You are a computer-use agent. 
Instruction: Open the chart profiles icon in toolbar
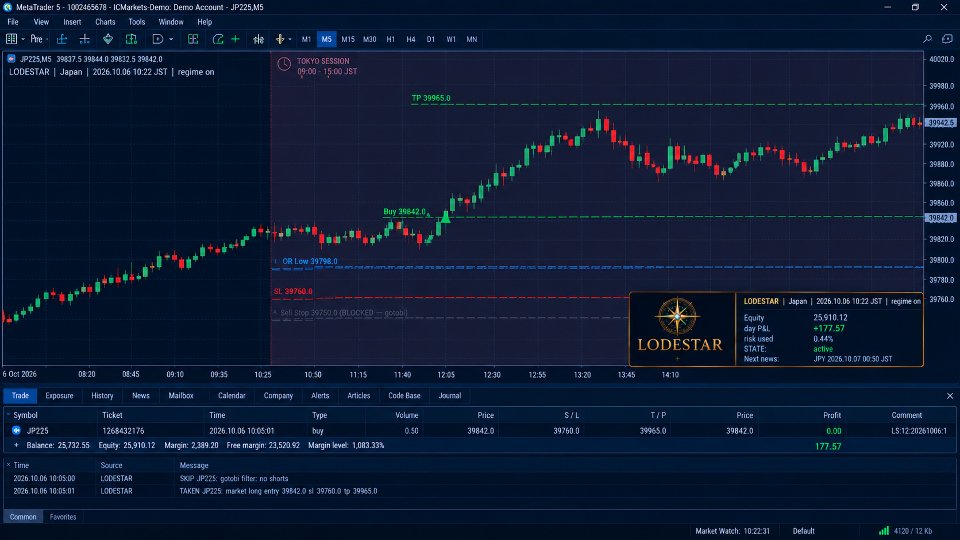[11, 39]
